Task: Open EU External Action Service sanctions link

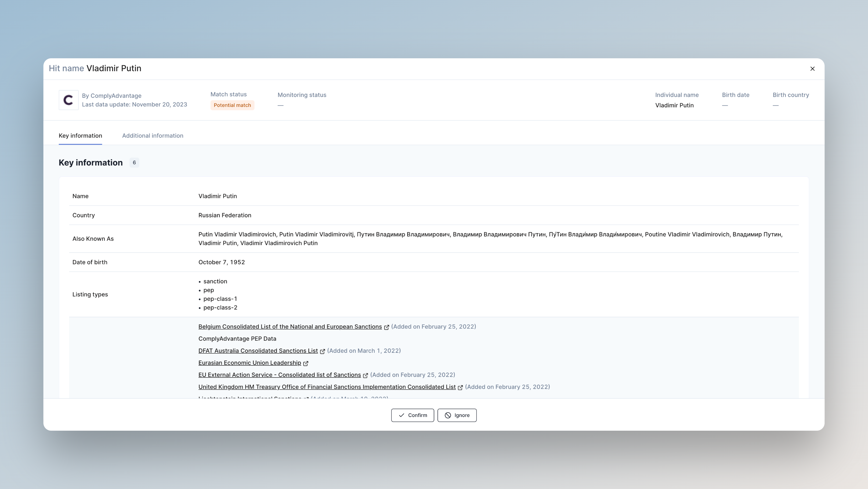Action: pos(279,375)
